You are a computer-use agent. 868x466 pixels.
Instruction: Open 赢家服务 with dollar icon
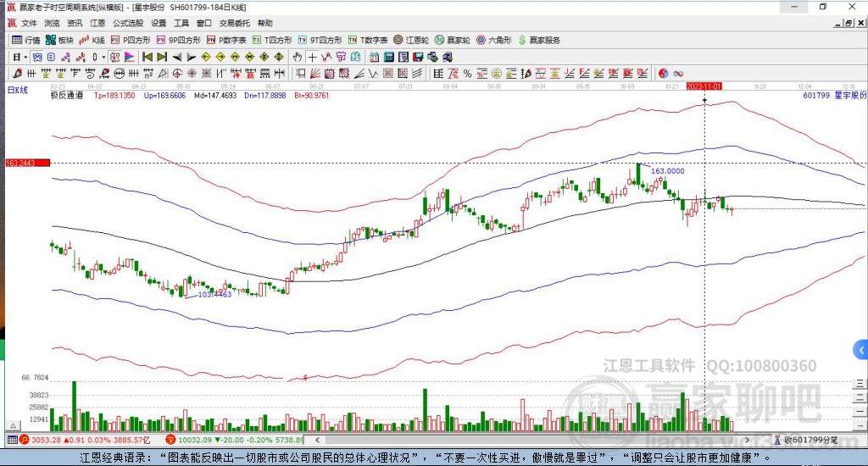[x=539, y=40]
